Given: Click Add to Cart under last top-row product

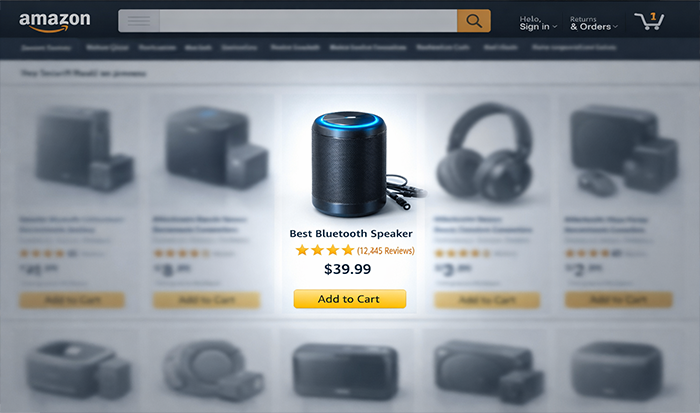Looking at the screenshot, I should click(x=618, y=300).
